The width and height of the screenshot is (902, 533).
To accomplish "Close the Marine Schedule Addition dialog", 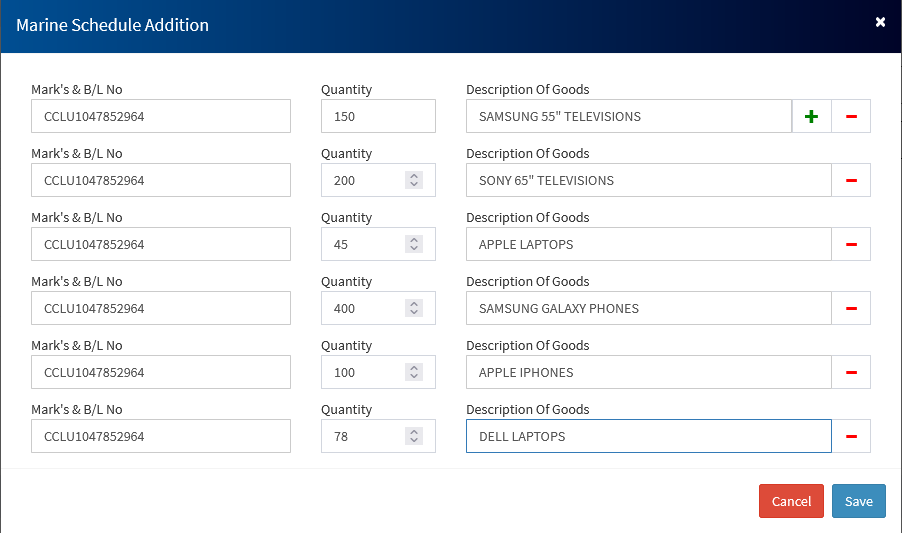I will tap(880, 22).
